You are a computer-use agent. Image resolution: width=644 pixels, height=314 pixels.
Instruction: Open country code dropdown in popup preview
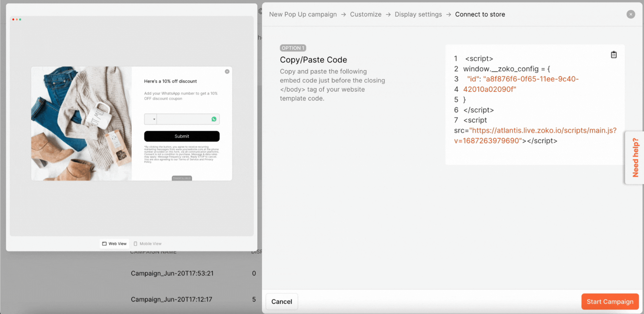point(150,119)
